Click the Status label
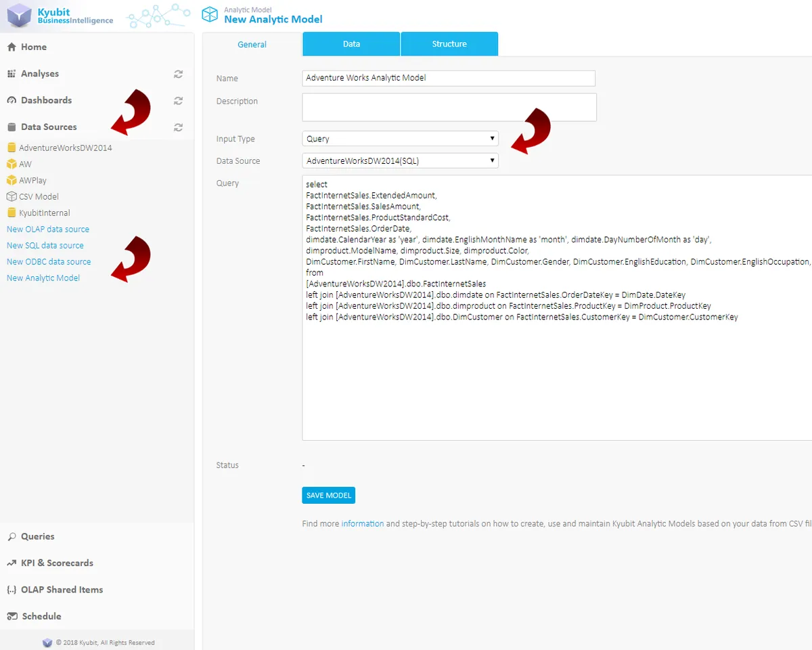Image resolution: width=812 pixels, height=650 pixels. [x=227, y=465]
